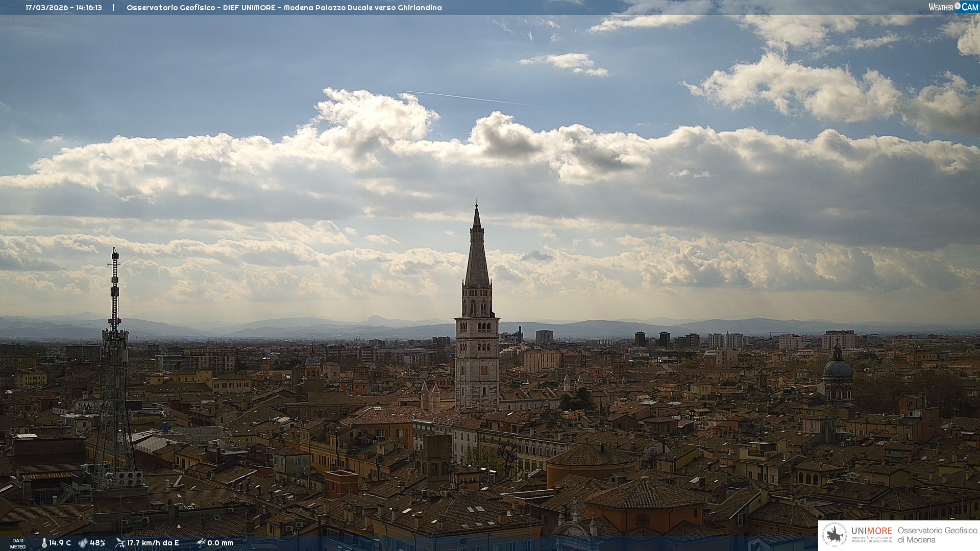Click the wind anemometer icon

pos(120,543)
